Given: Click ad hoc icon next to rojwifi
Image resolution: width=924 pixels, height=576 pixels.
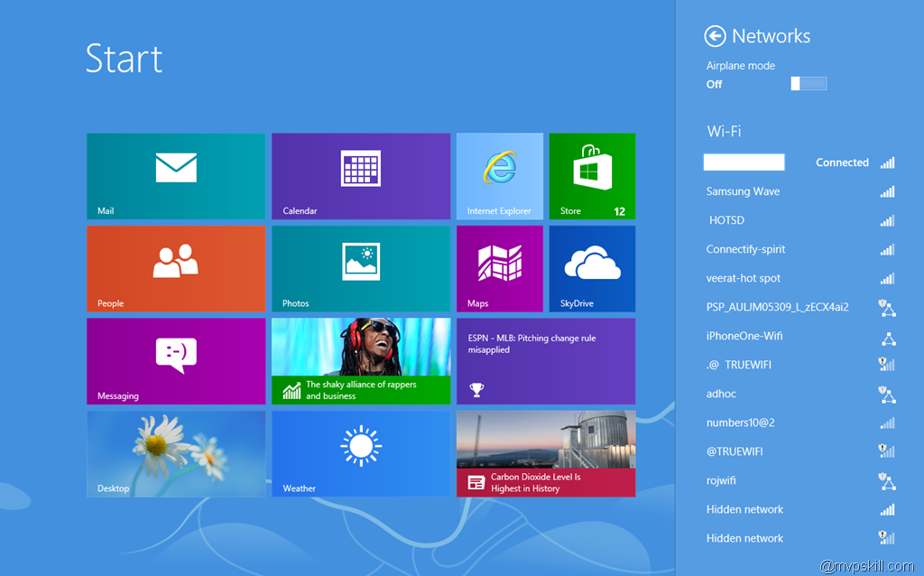Looking at the screenshot, I should click(887, 481).
